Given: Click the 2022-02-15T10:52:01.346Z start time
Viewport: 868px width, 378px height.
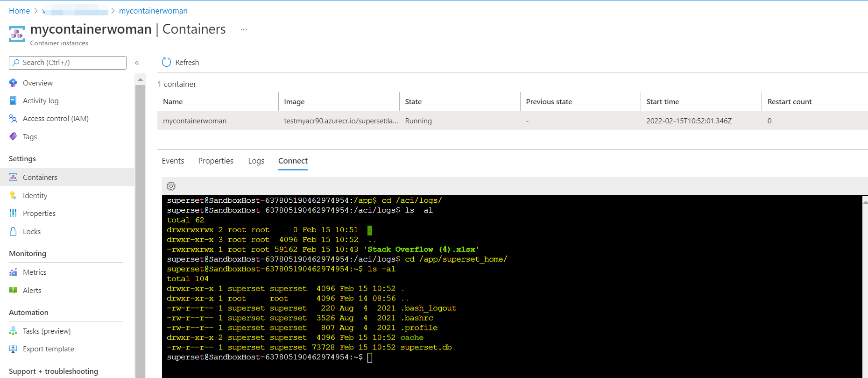Looking at the screenshot, I should click(689, 121).
